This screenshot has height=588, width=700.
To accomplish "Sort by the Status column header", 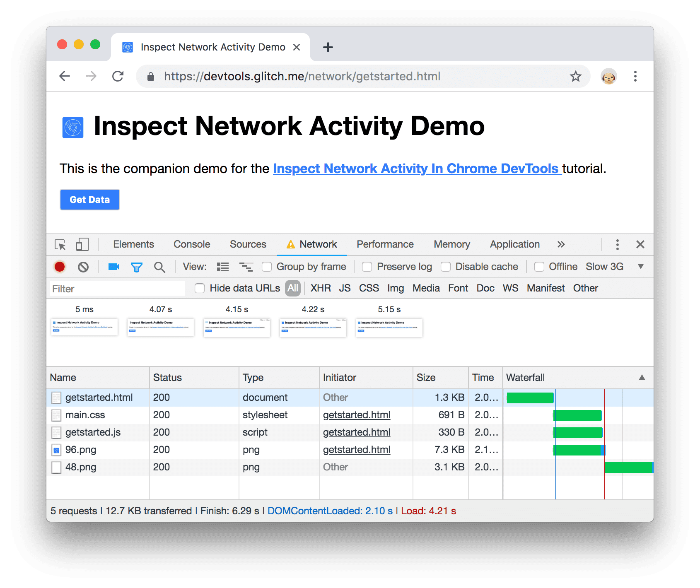I will point(194,378).
